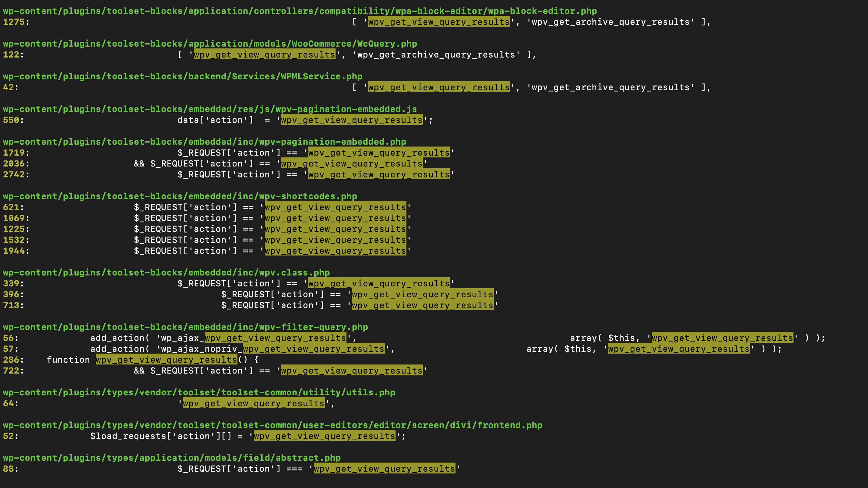Click 'wpv_get_archive_query_results' on line 42
The width and height of the screenshot is (868, 488).
(611, 87)
